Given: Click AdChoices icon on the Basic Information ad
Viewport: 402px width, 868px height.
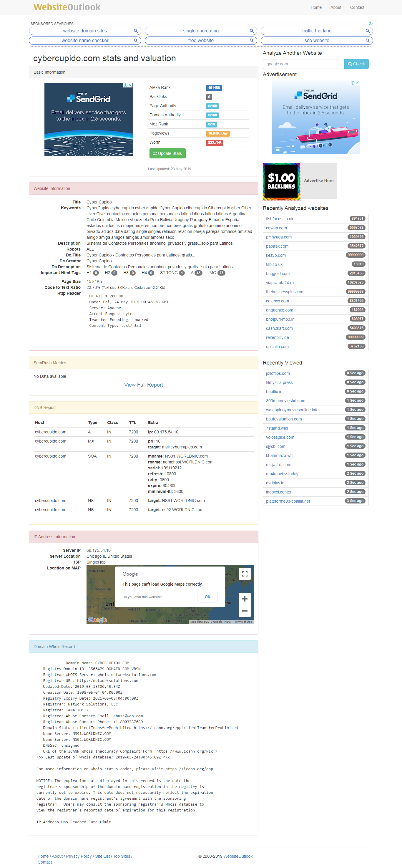Looking at the screenshot, I should click(125, 85).
